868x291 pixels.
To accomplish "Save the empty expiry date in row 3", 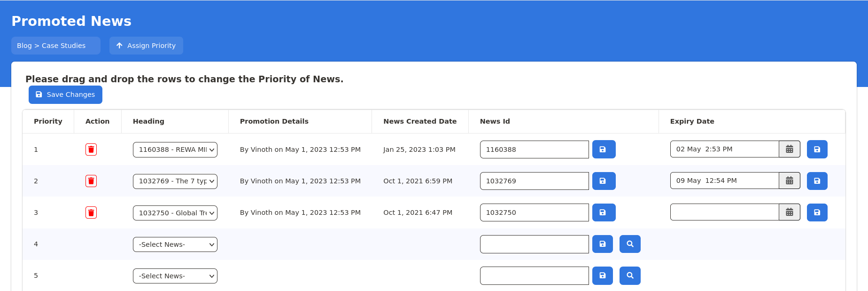I will [x=817, y=212].
